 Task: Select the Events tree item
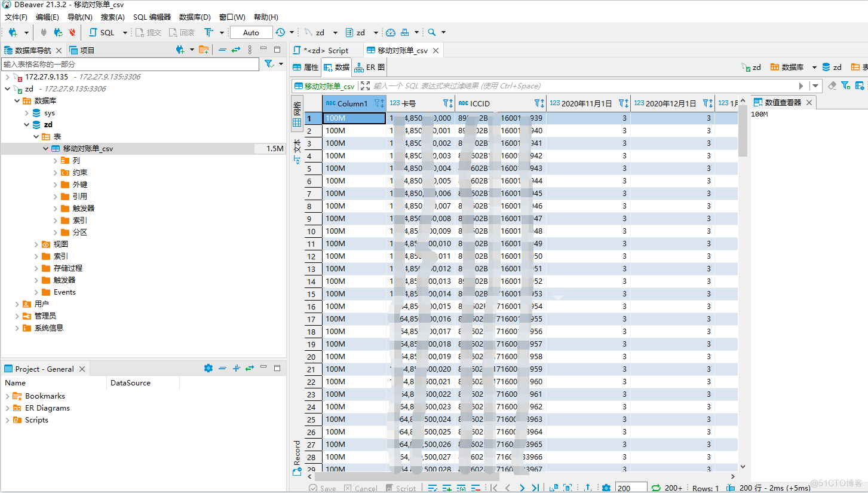[x=65, y=292]
